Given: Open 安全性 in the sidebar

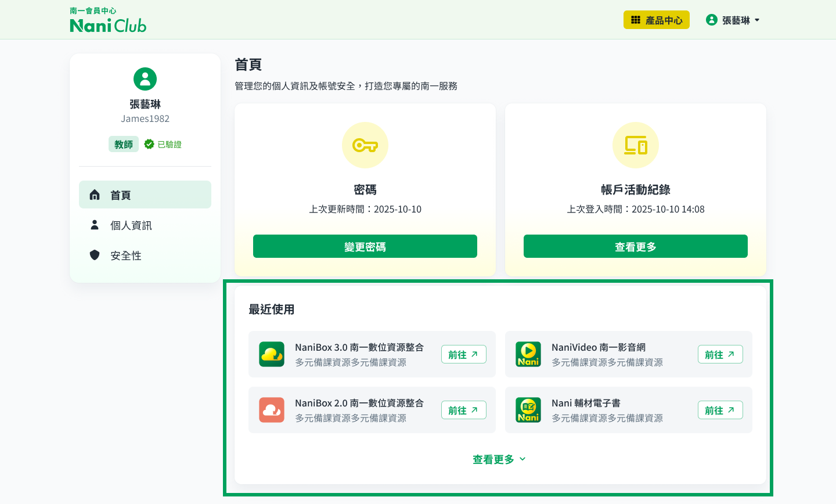Looking at the screenshot, I should click(x=145, y=255).
